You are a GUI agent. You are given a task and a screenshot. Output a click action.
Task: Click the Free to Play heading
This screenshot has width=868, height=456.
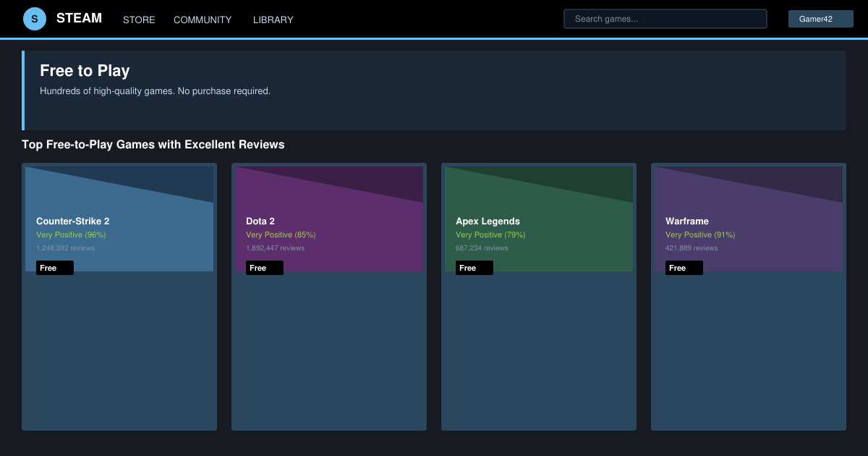(x=85, y=71)
